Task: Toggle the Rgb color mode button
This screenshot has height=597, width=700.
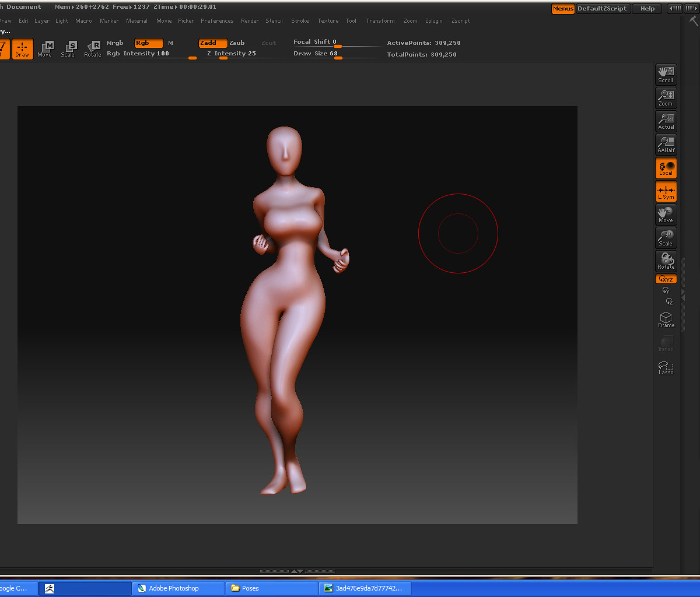Action: coord(149,43)
